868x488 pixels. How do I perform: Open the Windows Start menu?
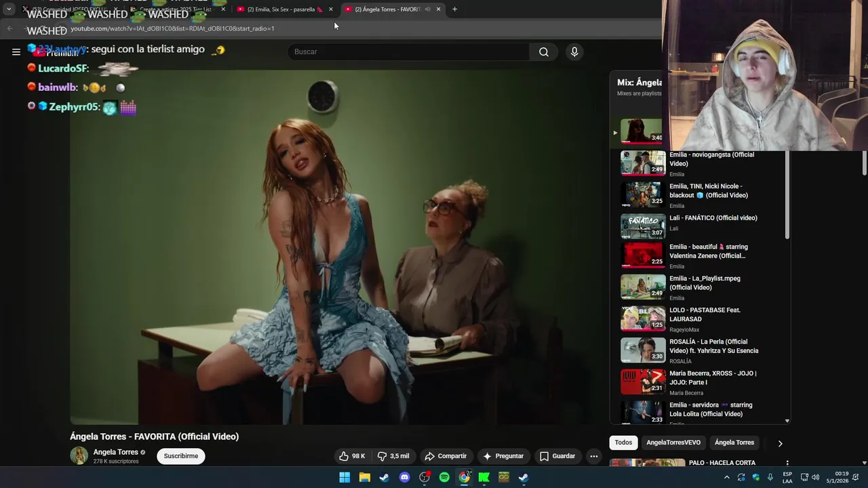tap(344, 477)
